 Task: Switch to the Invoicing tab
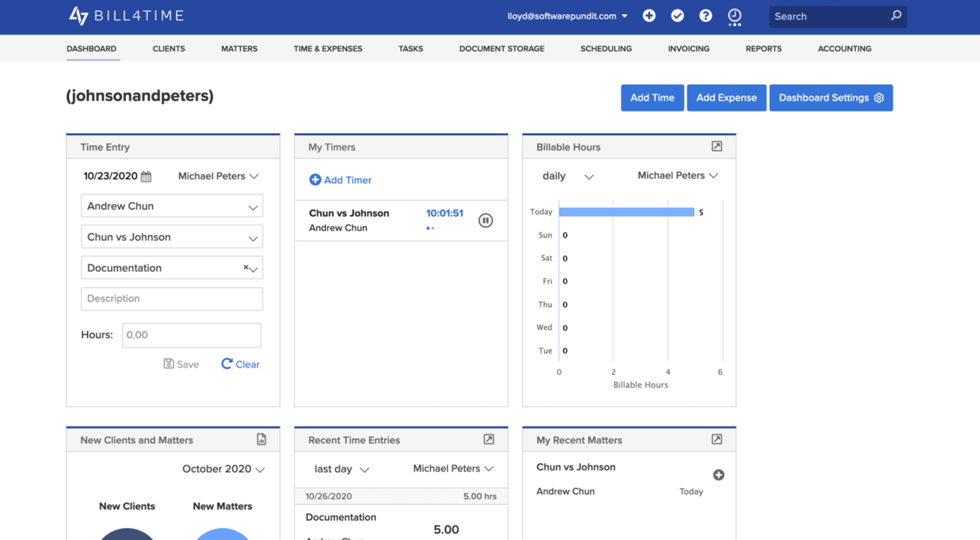688,48
